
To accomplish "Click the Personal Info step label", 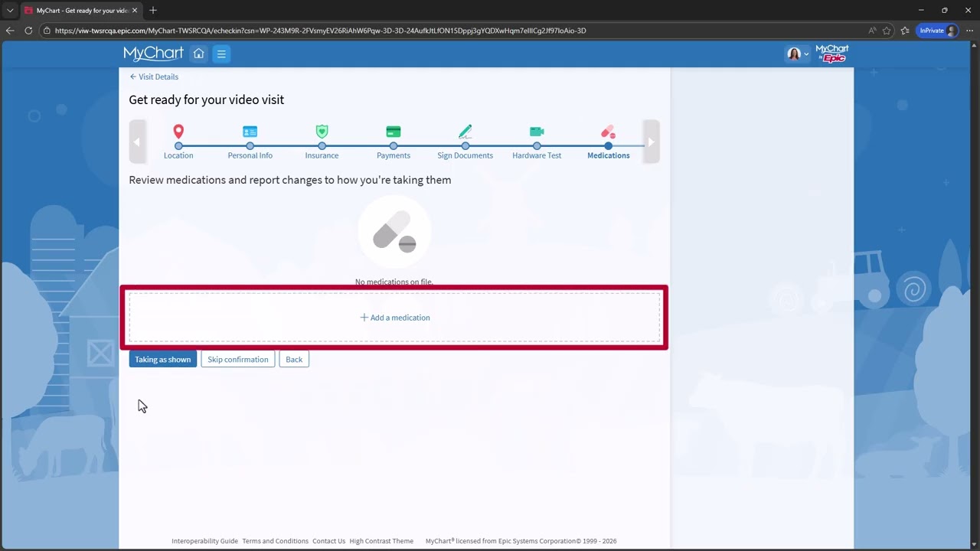I will 250,155.
